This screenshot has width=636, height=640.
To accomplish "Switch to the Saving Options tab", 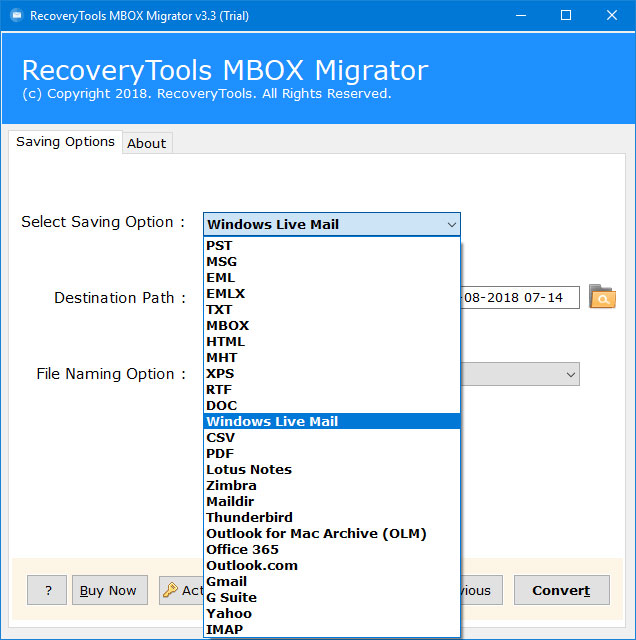I will pyautogui.click(x=65, y=142).
